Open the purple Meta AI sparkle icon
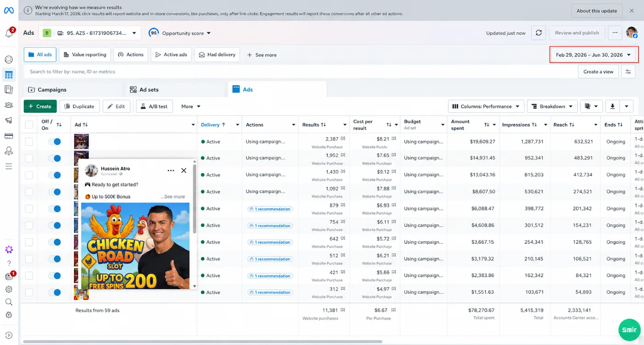The image size is (644, 345). [9, 250]
